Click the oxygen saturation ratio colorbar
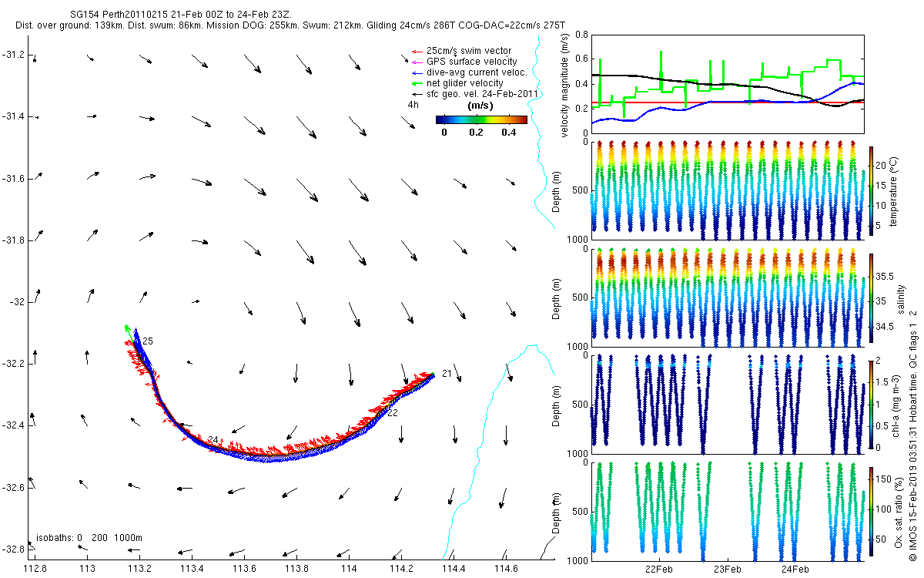This screenshot has height=578, width=924. click(871, 510)
